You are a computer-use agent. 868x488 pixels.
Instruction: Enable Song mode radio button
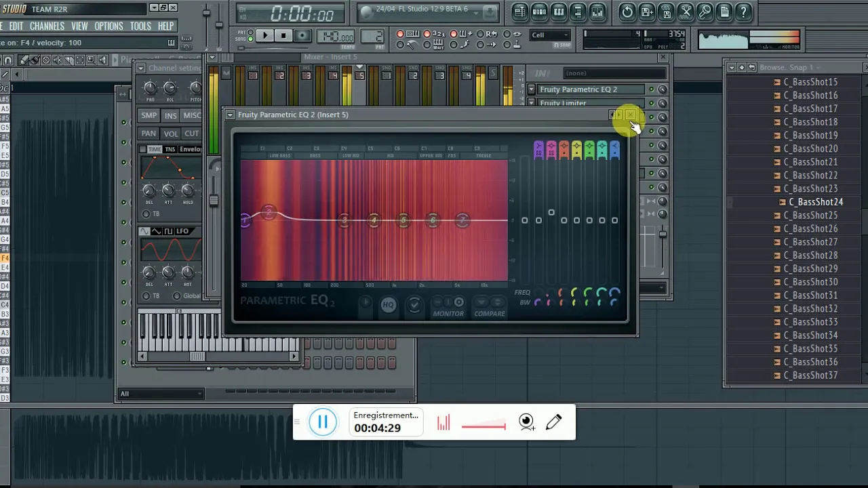point(250,39)
